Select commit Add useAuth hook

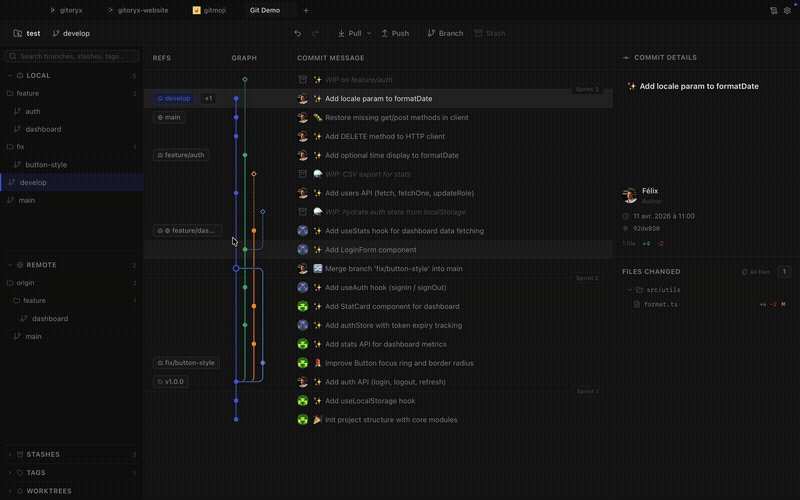378,287
